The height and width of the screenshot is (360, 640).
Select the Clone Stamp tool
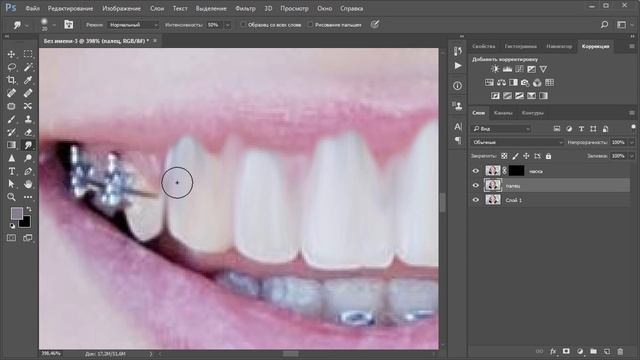click(x=28, y=119)
